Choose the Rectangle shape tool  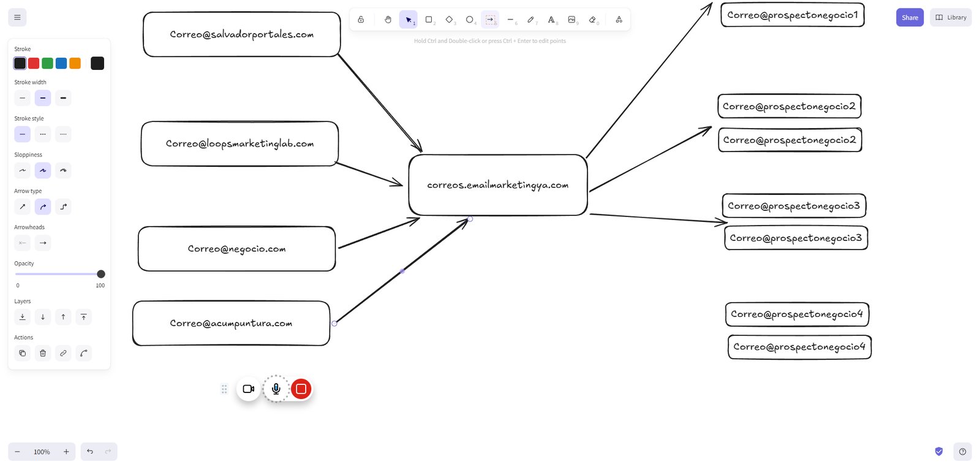pos(429,20)
